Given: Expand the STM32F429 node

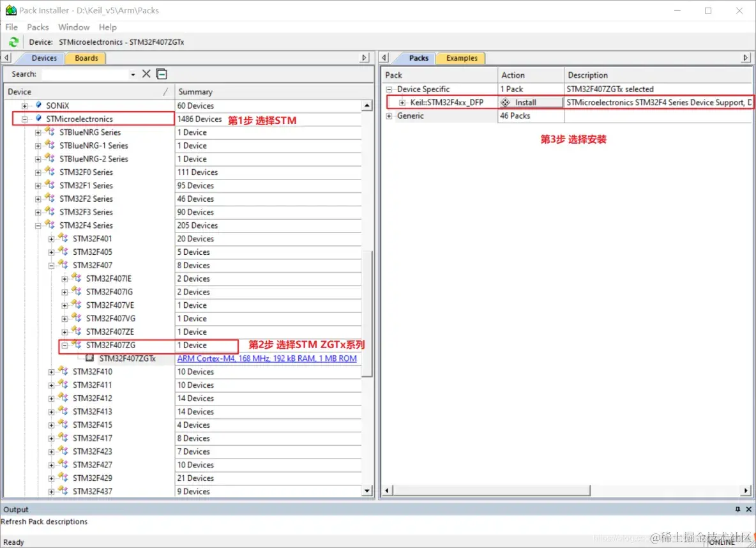Looking at the screenshot, I should click(52, 478).
